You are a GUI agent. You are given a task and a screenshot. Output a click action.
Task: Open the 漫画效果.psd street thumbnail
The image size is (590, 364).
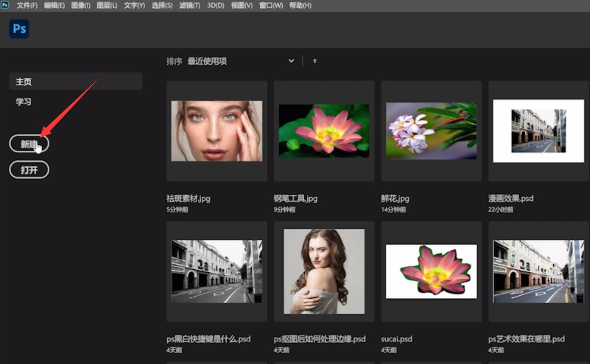pyautogui.click(x=538, y=131)
